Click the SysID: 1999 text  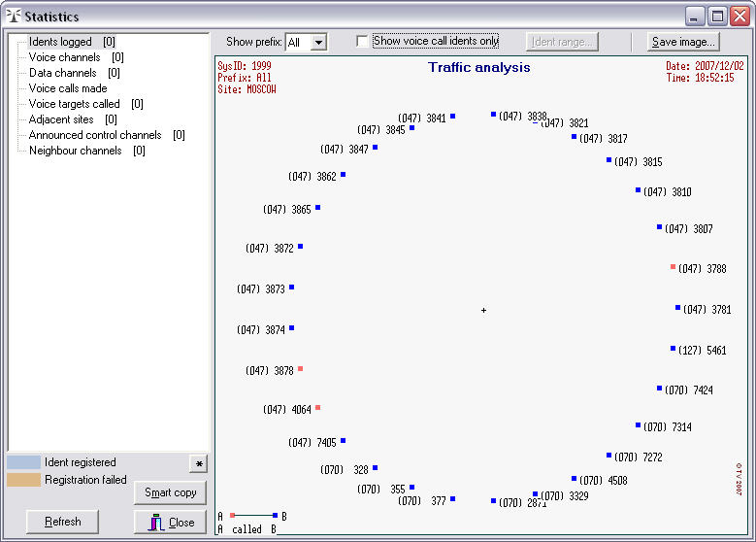(245, 66)
